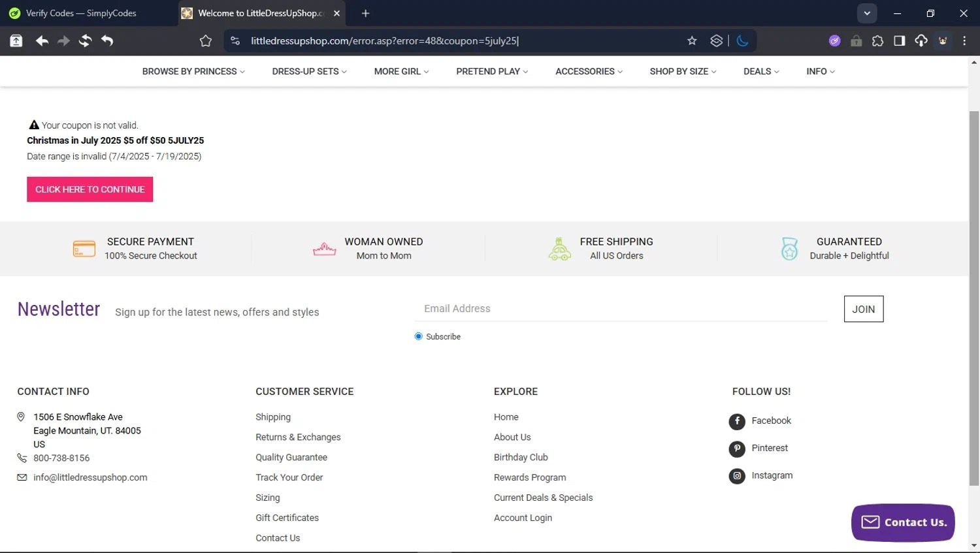Image resolution: width=980 pixels, height=553 pixels.
Task: Switch to Verify Codes SimplyCodes tab
Action: [x=89, y=13]
